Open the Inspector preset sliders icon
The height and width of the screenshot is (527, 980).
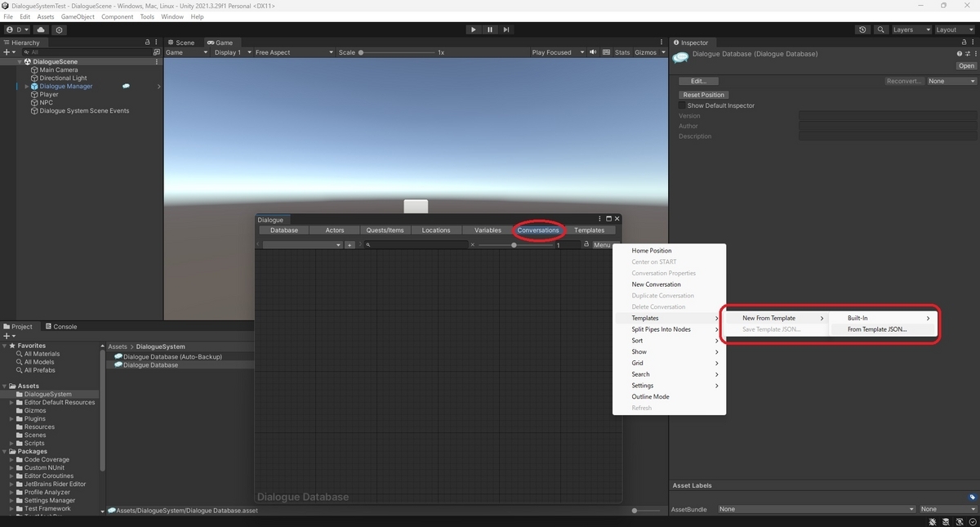[x=966, y=54]
